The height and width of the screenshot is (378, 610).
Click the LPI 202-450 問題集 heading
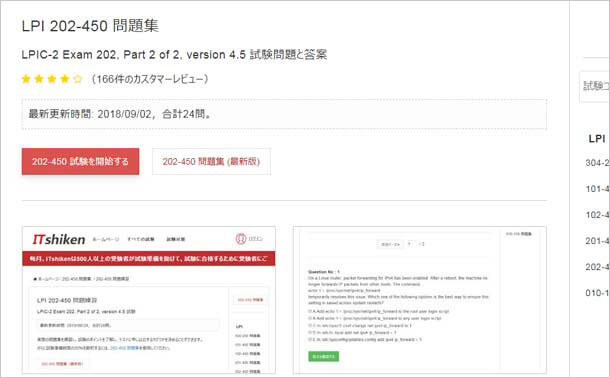point(90,26)
